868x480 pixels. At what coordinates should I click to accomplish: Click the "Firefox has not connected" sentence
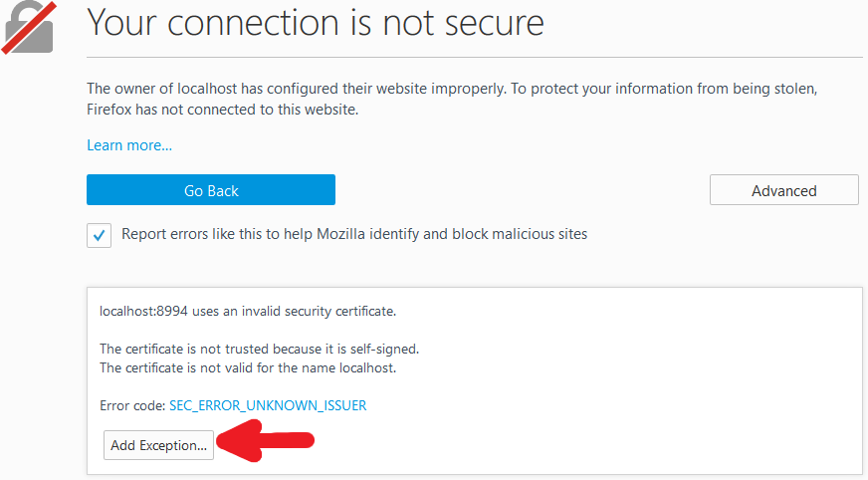coord(222,110)
